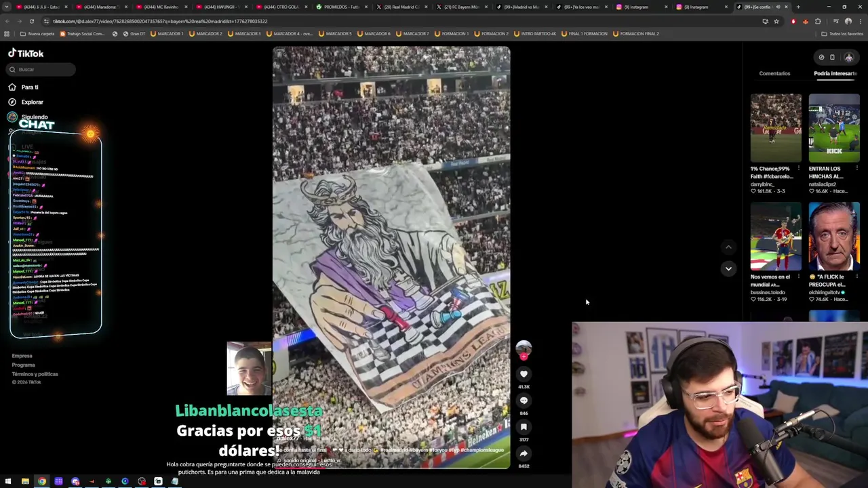868x488 pixels.
Task: Open the ENTRAN LOS HINCHAS video thumbnail
Action: click(x=834, y=127)
